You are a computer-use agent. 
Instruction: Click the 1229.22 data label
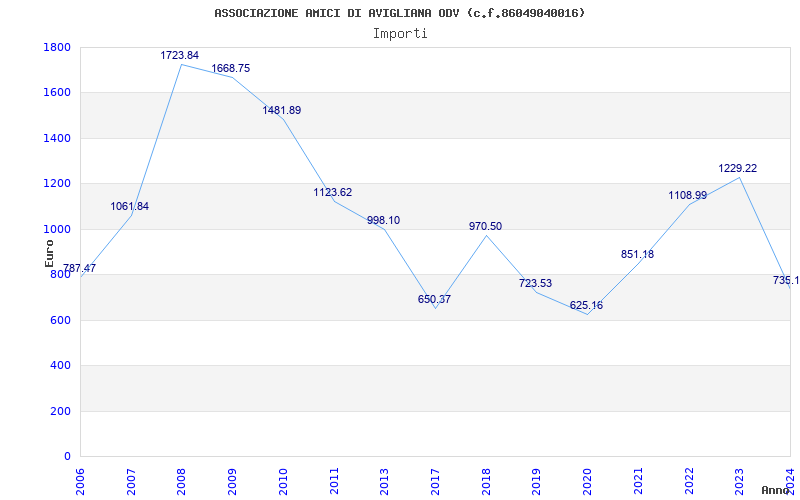point(738,169)
